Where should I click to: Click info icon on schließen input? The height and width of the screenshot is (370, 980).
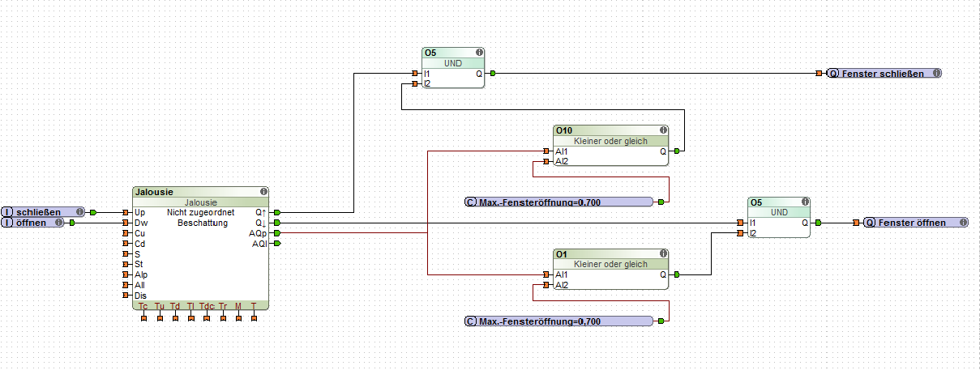pos(79,211)
